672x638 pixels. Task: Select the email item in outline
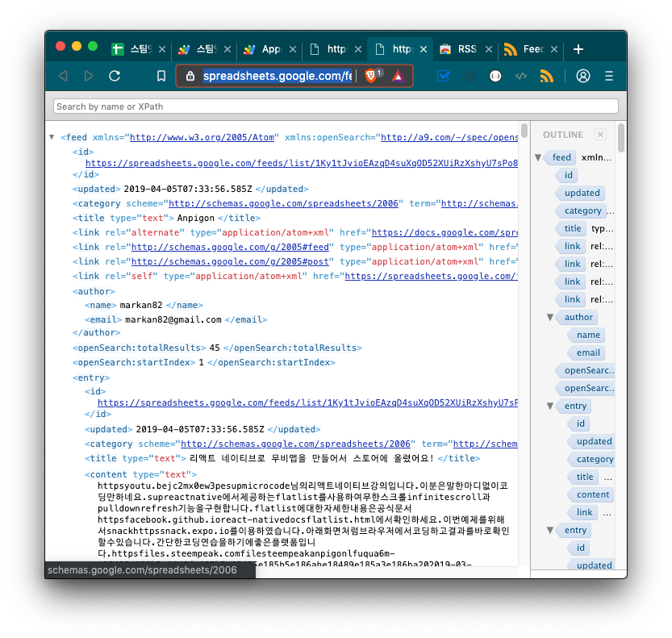[x=588, y=352]
